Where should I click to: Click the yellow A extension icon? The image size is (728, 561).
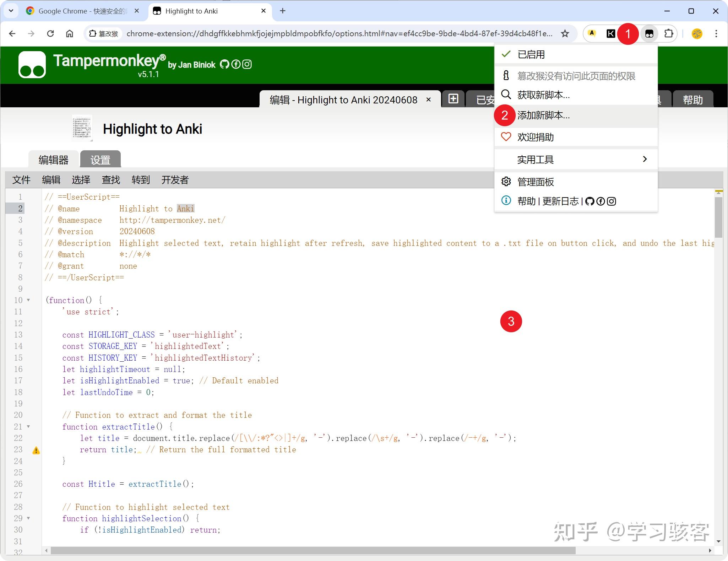[592, 33]
